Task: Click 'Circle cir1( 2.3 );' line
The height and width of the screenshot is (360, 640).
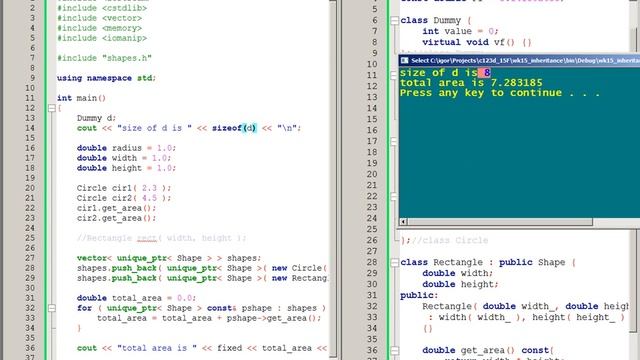Action: (x=124, y=188)
